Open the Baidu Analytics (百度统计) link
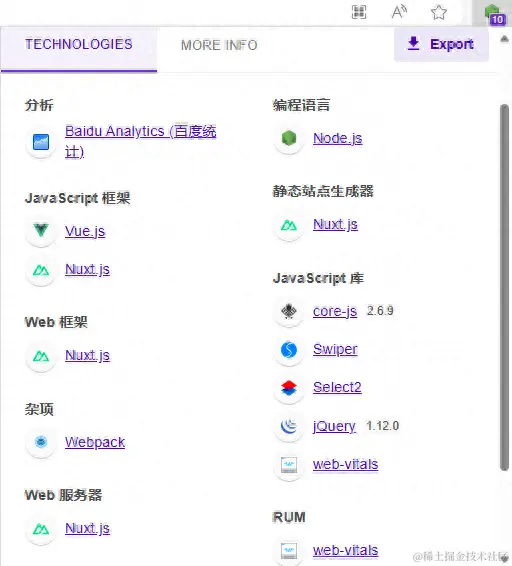Viewport: 512px width, 566px height. pyautogui.click(x=140, y=142)
